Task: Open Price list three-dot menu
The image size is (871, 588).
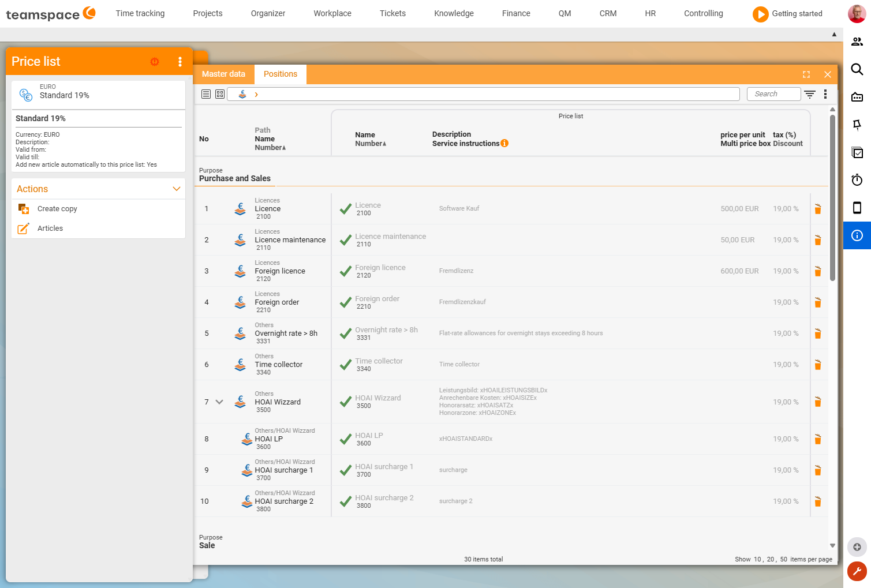Action: (180, 62)
